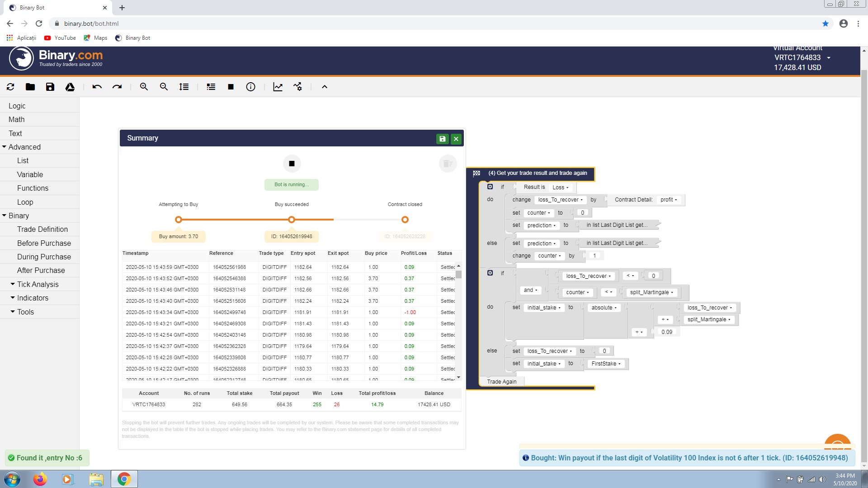Click the save floppy disk icon

pos(50,87)
